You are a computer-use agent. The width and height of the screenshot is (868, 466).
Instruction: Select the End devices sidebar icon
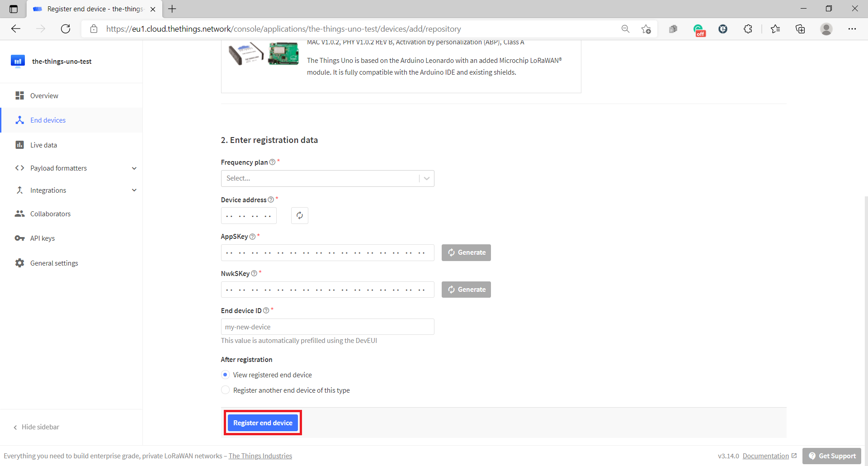(x=20, y=120)
